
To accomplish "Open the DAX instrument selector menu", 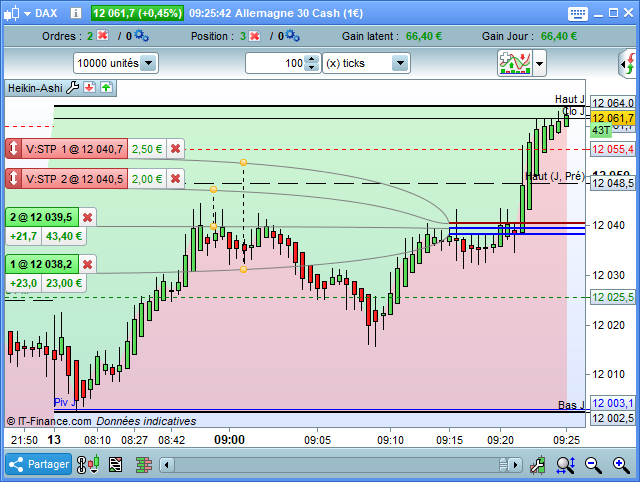I will point(27,13).
